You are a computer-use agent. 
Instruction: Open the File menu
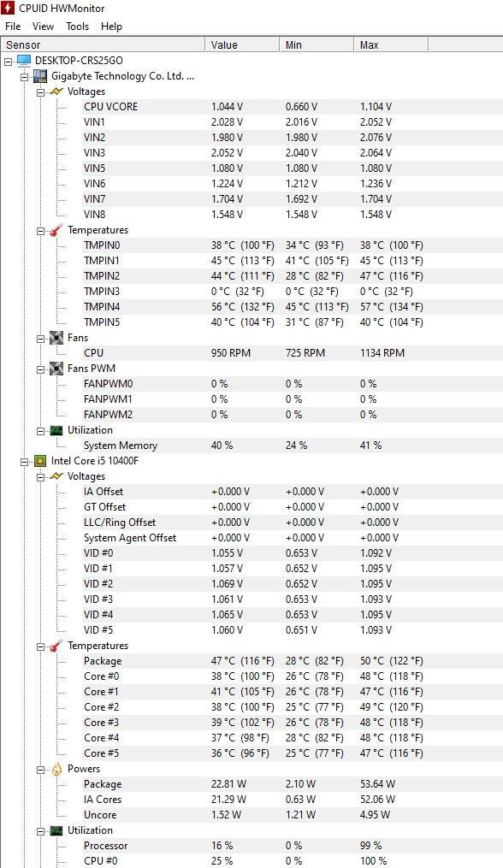[13, 27]
